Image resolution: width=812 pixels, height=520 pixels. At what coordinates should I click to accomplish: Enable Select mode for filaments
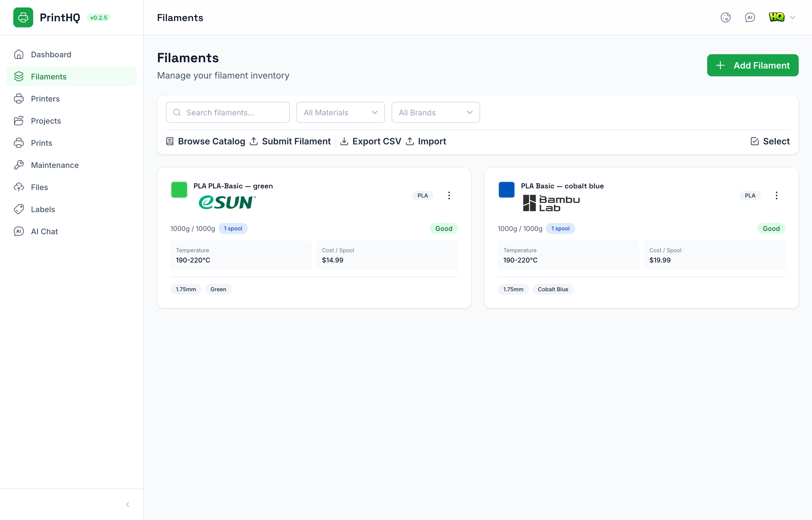(x=770, y=141)
